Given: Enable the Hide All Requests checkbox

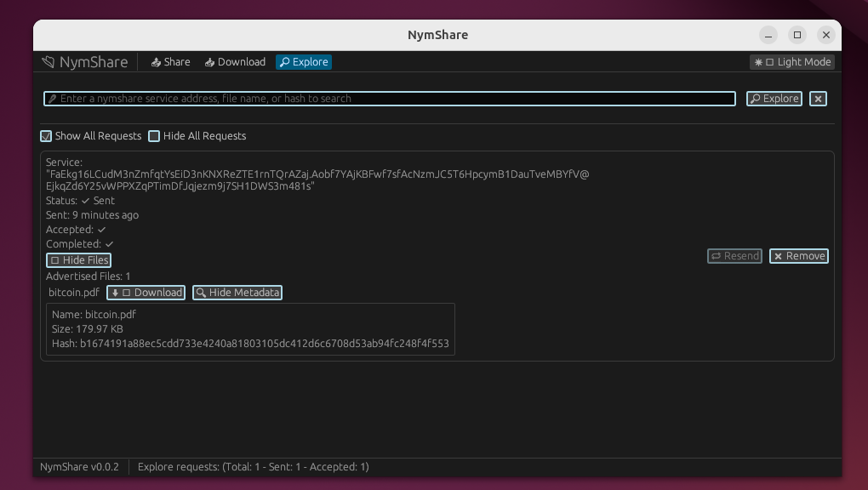Looking at the screenshot, I should [154, 136].
